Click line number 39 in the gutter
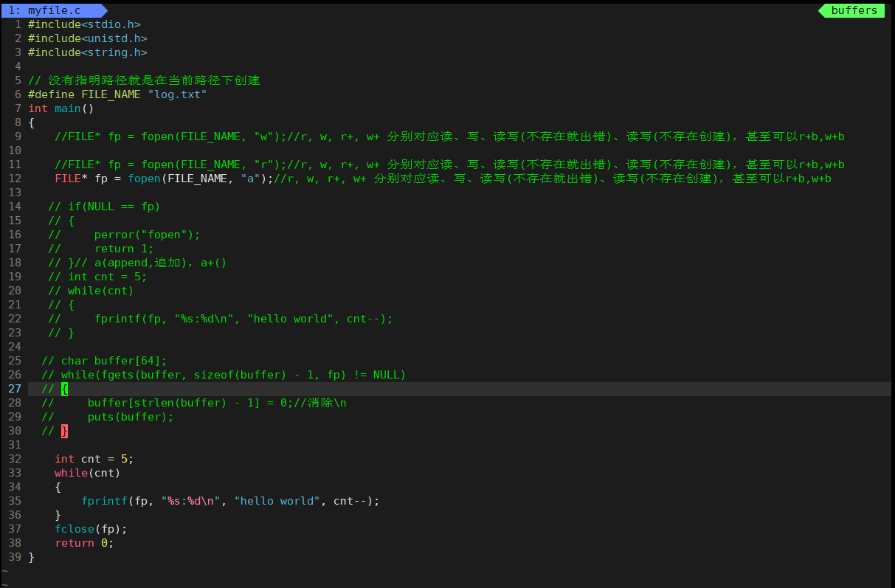 click(x=15, y=556)
